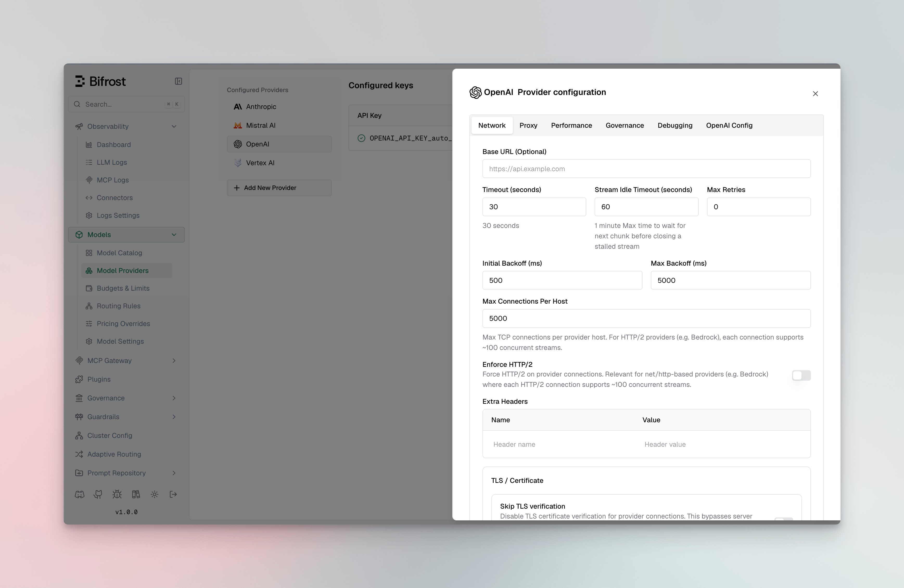The width and height of the screenshot is (904, 588).
Task: Open docs via the book icon
Action: [136, 495]
